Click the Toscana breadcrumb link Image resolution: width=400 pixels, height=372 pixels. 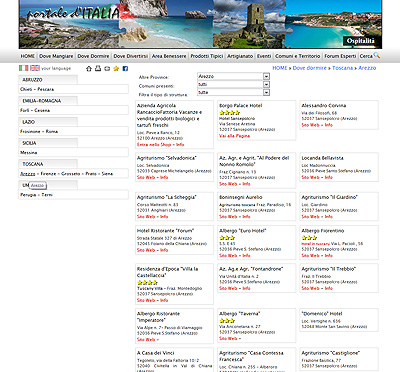tap(342, 68)
